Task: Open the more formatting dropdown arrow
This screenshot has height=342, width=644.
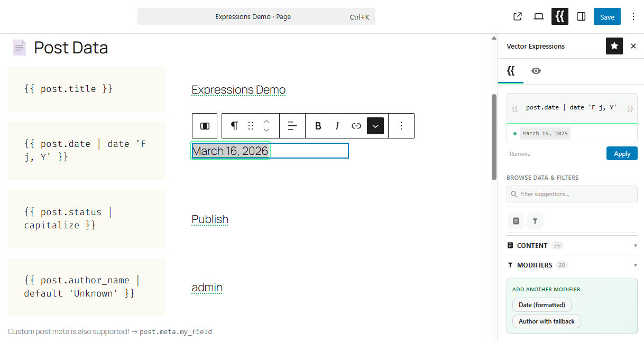Action: (375, 126)
